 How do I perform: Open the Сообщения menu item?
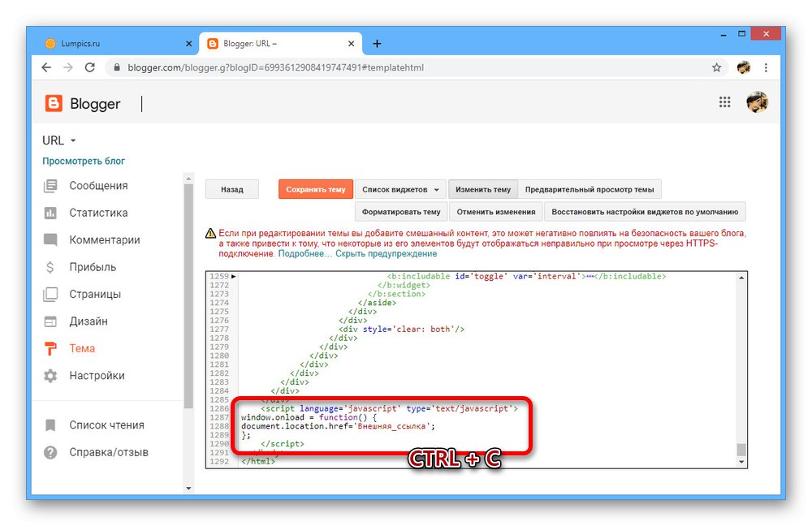point(98,185)
